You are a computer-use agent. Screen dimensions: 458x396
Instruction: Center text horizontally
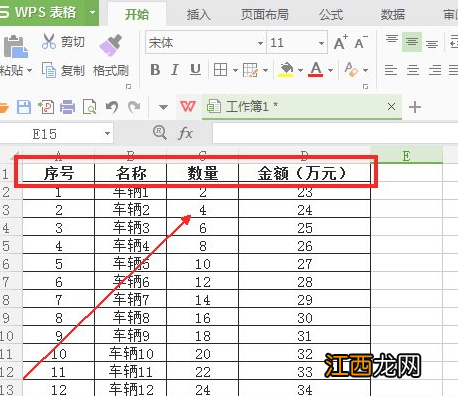tap(413, 70)
